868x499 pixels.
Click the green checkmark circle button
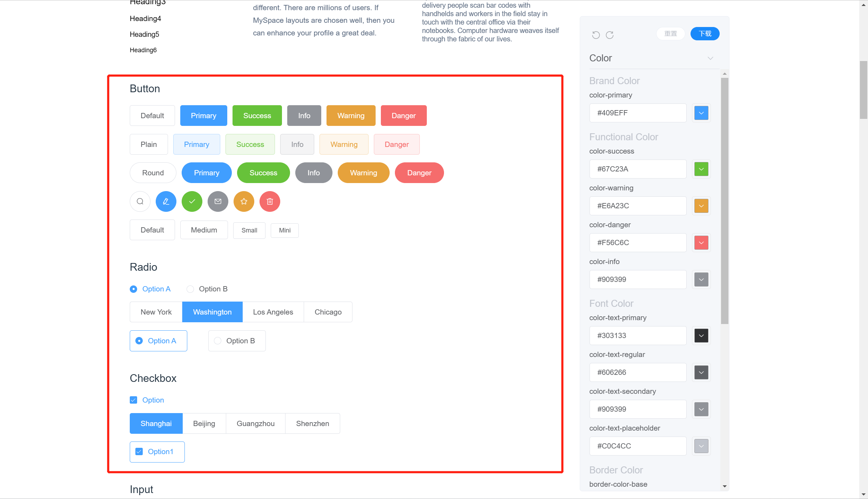[x=192, y=201]
